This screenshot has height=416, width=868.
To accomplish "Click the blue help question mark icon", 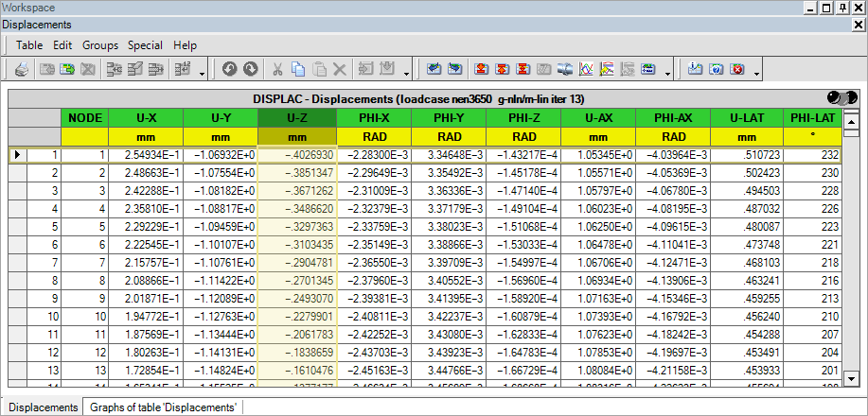I will [x=717, y=69].
